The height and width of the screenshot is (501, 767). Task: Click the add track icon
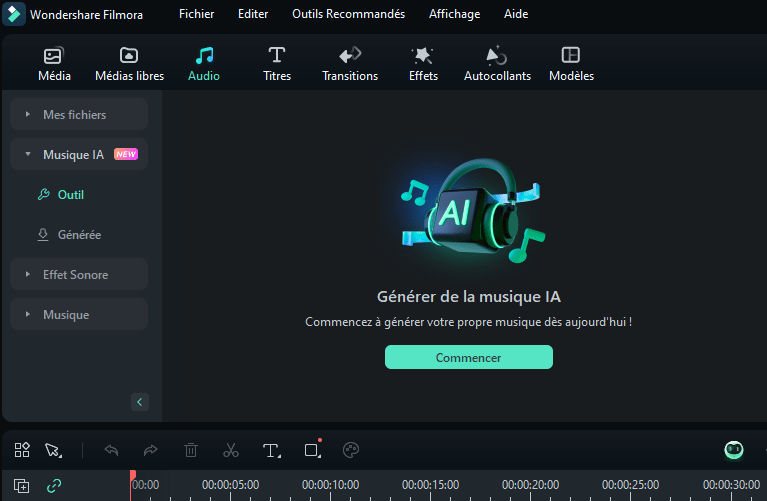click(22, 486)
